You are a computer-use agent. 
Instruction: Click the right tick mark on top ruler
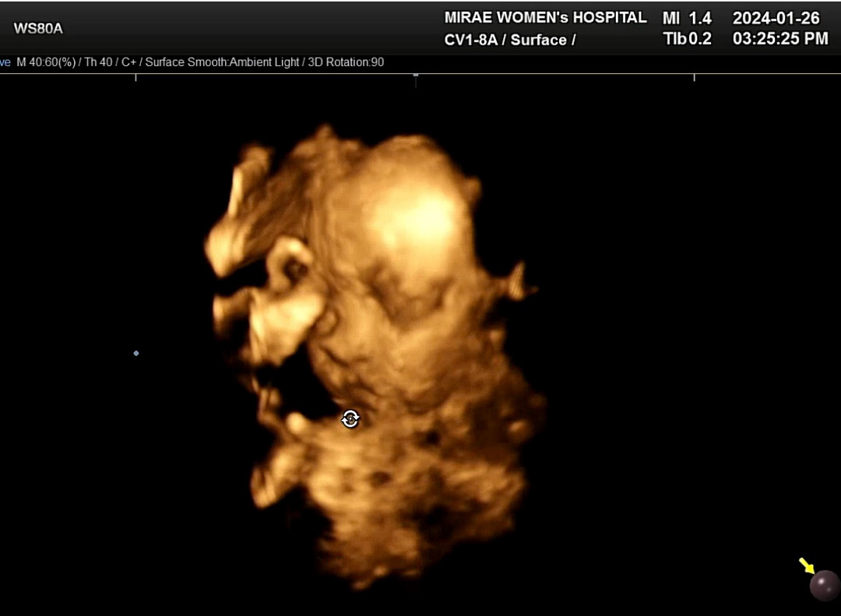(x=694, y=77)
